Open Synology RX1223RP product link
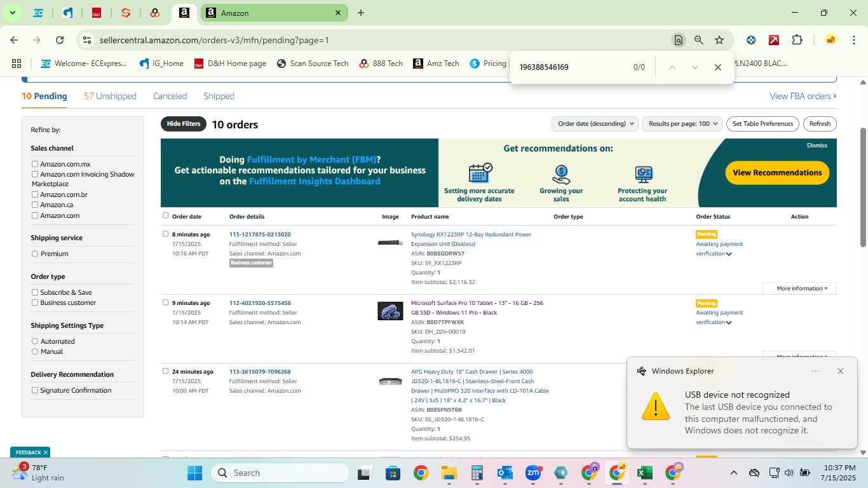The image size is (868, 488). (x=471, y=239)
